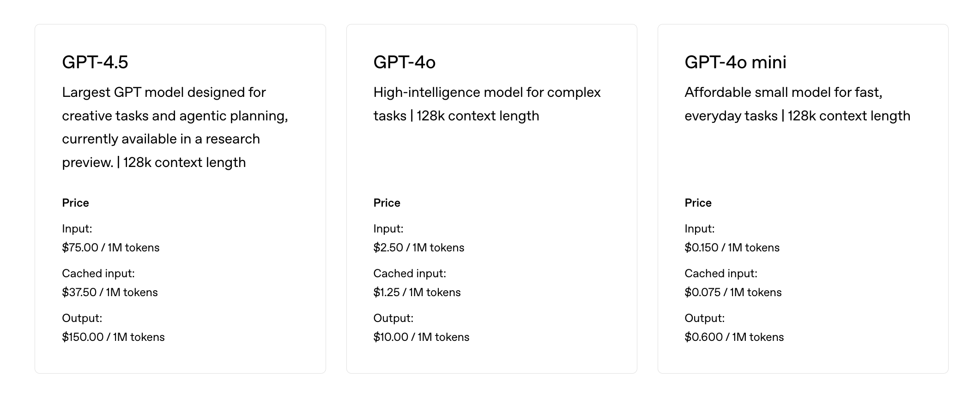Click the Price label in GPT-4o mini card
The height and width of the screenshot is (393, 980).
(698, 203)
